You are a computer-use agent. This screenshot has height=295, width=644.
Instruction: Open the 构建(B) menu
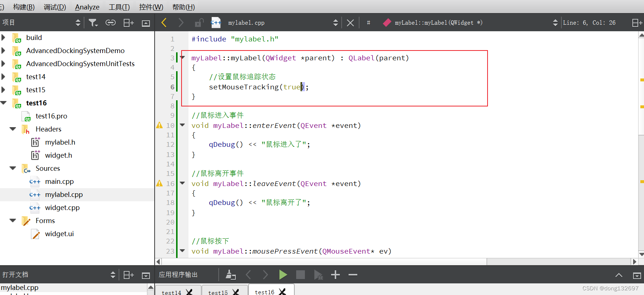24,7
